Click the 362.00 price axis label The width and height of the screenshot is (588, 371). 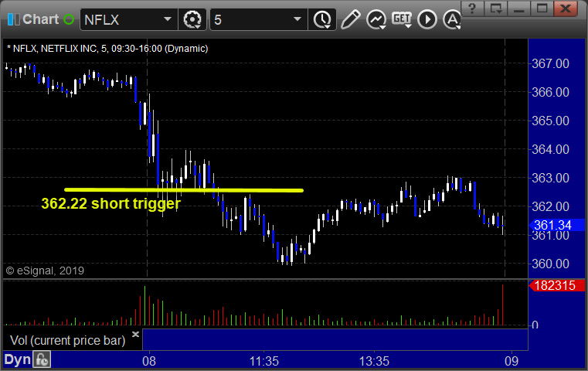pyautogui.click(x=550, y=206)
